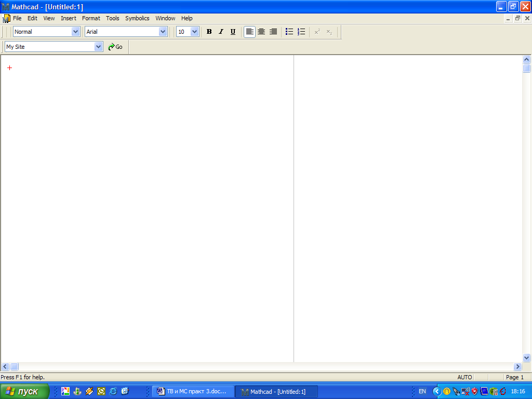The image size is (532, 399).
Task: Open the Window menu
Action: click(x=165, y=18)
